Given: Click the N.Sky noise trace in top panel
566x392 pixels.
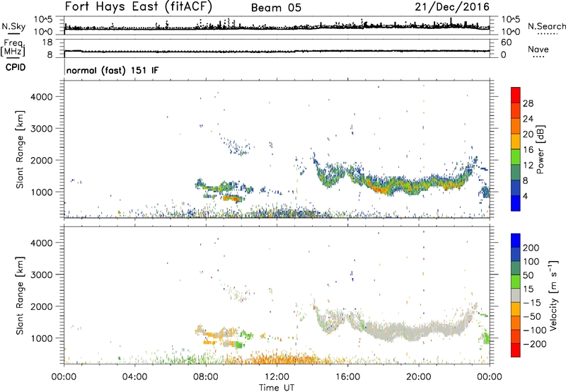Looking at the screenshot, I should [x=277, y=28].
